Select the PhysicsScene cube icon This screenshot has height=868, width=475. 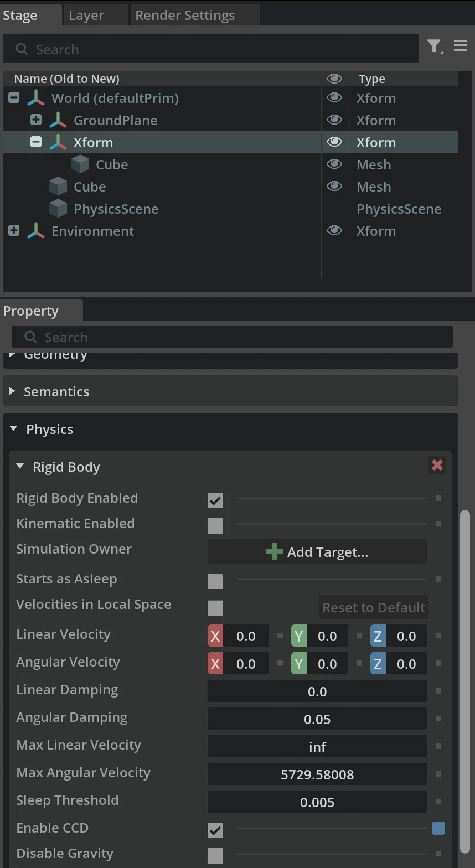tap(58, 209)
